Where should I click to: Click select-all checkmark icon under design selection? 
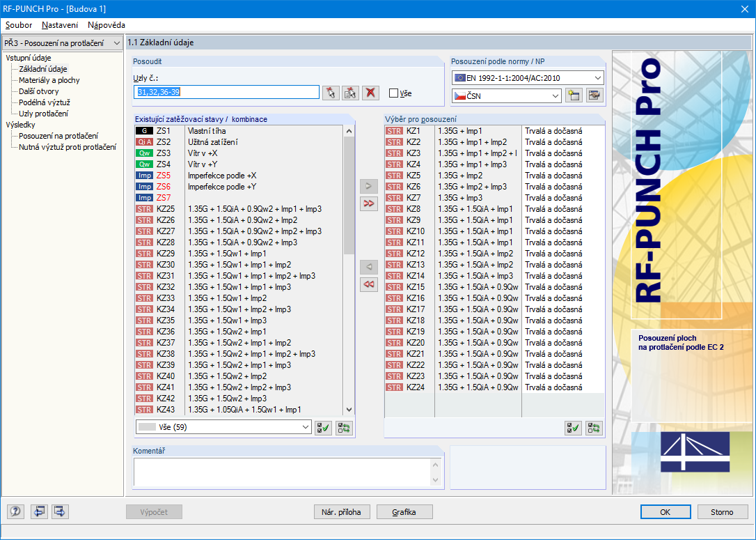pos(573,428)
